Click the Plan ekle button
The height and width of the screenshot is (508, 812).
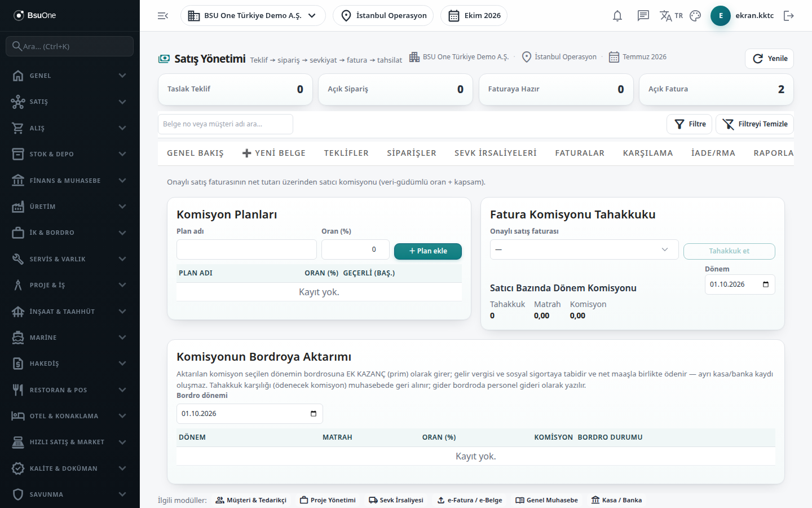point(428,251)
